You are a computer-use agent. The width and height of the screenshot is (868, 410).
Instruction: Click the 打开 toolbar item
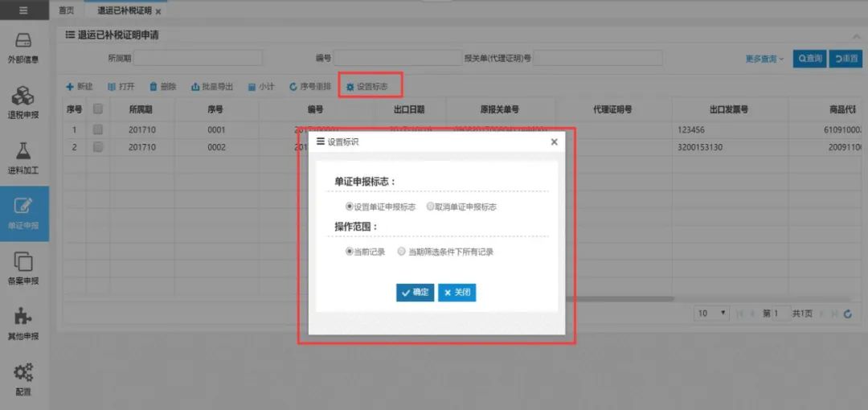tap(121, 87)
